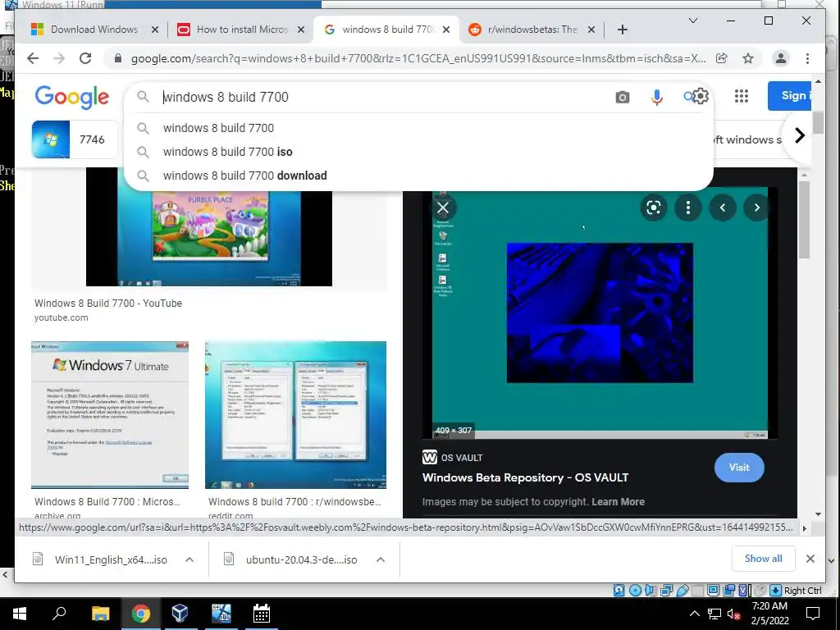
Task: Start voice search with the microphone
Action: (x=656, y=97)
